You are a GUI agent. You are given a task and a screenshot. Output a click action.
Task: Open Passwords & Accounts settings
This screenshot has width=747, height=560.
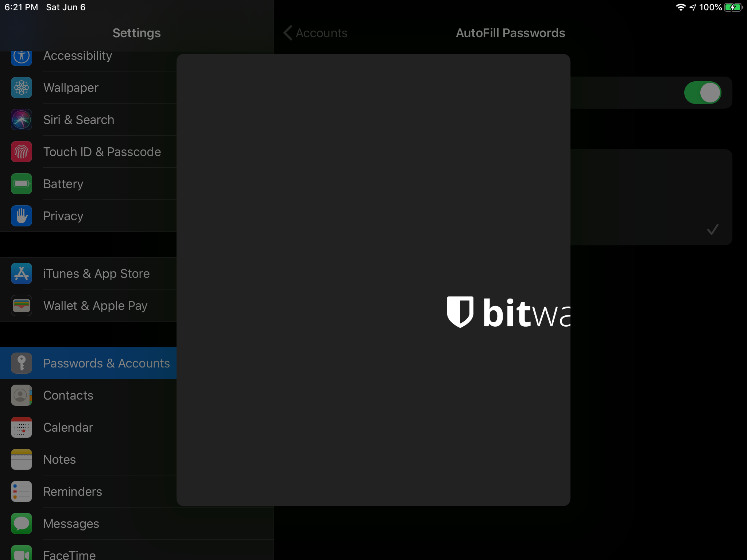point(106,363)
